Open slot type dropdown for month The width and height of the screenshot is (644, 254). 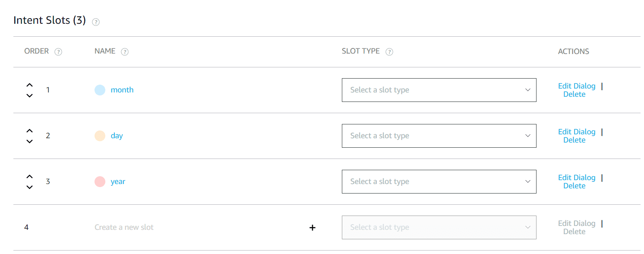[x=439, y=90]
